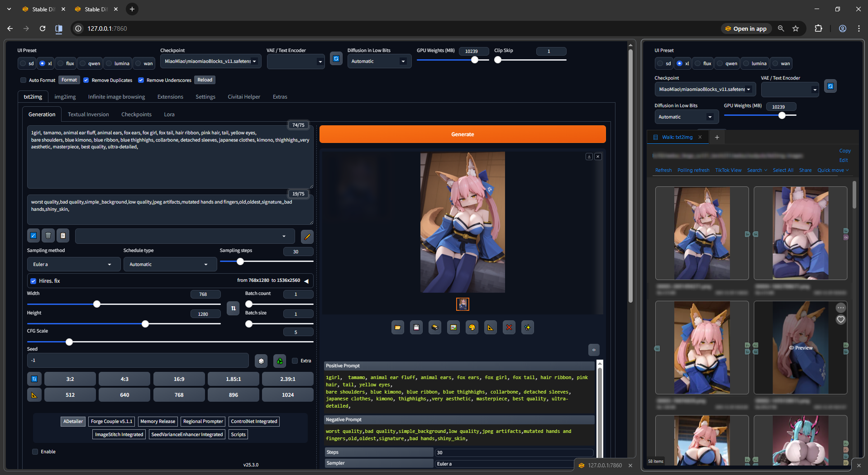The height and width of the screenshot is (475, 868).
Task: Tick the Enable checkbox at bottom
Action: coord(35,451)
